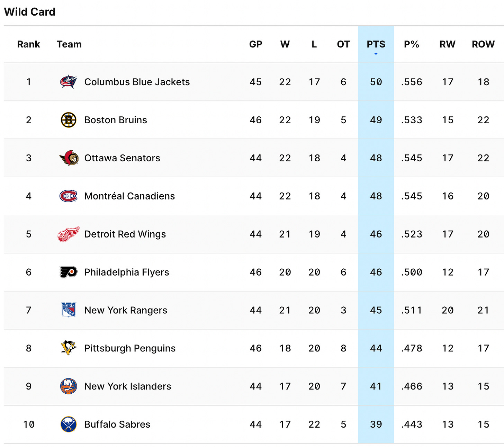This screenshot has height=447, width=504.
Task: Click the New York Islanders logo
Action: [x=69, y=386]
